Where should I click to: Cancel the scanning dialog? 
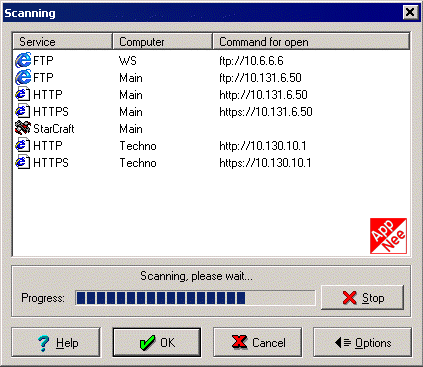tap(258, 342)
